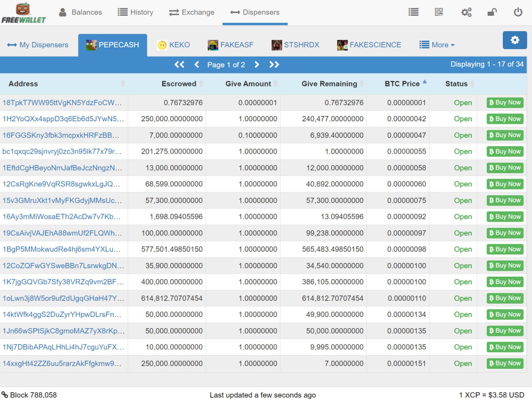Buy Now at BTC price 0.00000075
The image size is (532, 400).
[x=505, y=200]
